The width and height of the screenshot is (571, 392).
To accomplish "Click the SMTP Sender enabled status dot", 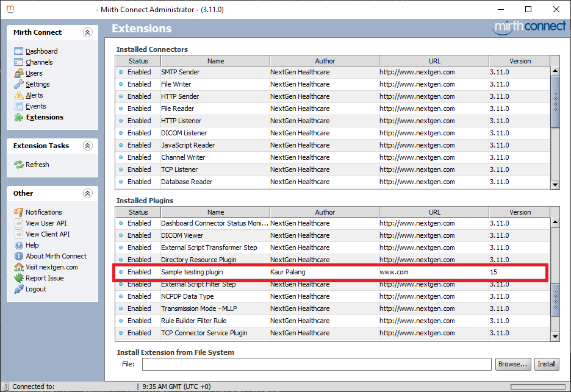I will point(121,72).
